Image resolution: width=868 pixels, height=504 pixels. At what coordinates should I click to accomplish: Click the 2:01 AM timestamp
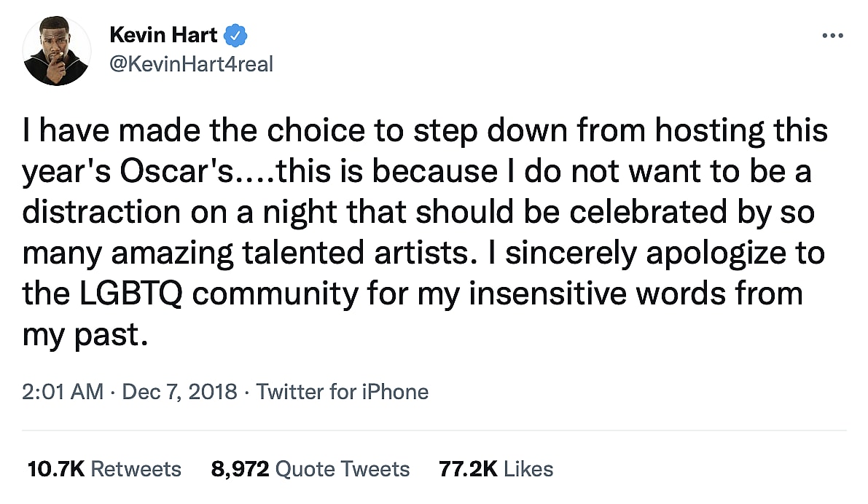click(x=63, y=392)
